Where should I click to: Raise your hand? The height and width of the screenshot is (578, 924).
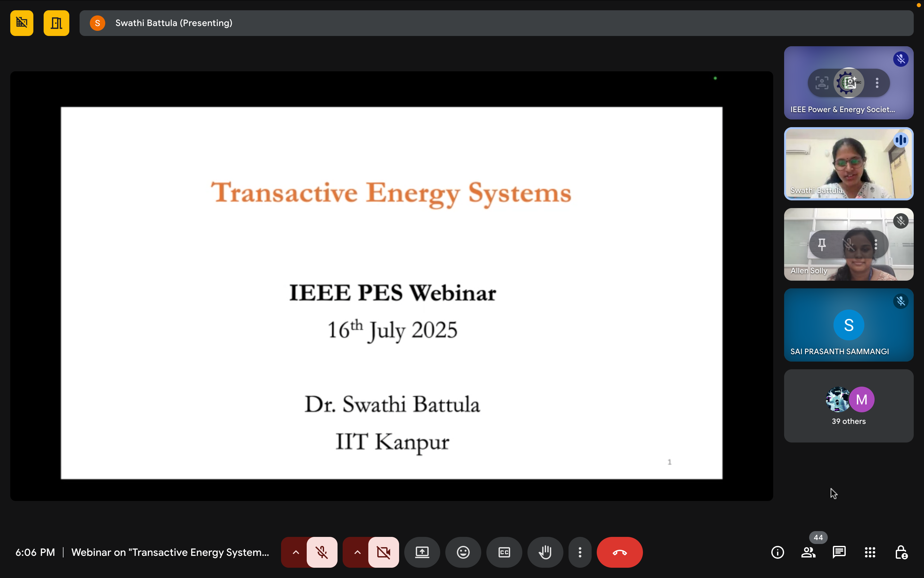click(545, 552)
